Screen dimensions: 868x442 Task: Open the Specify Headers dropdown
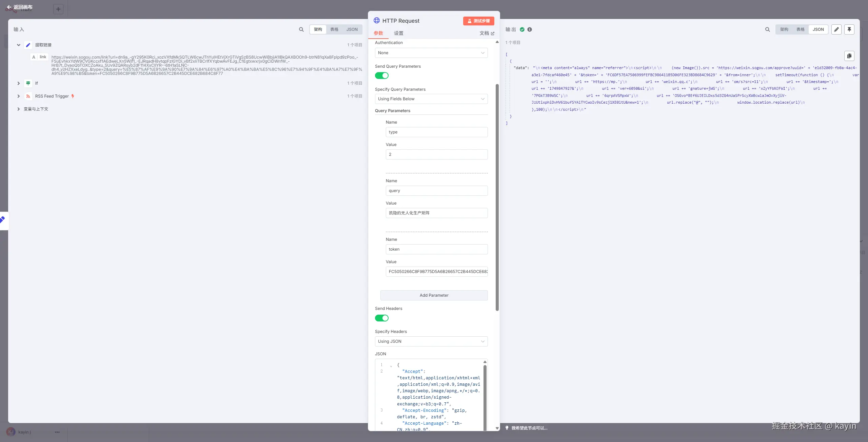pyautogui.click(x=431, y=341)
